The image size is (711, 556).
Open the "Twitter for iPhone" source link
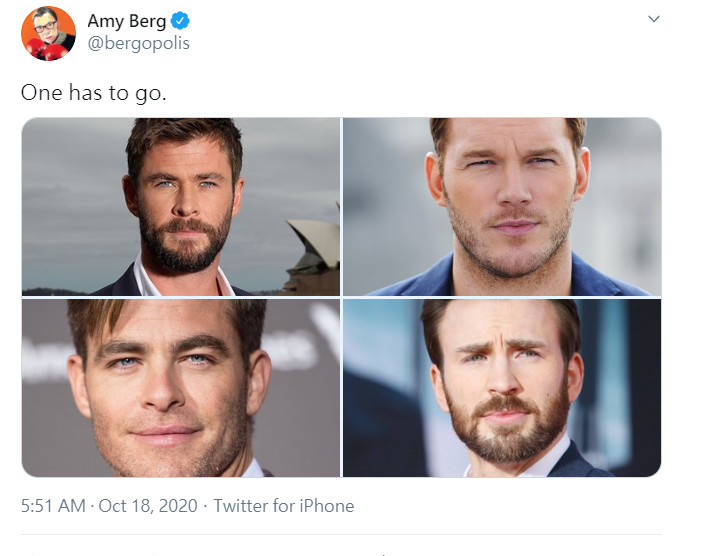[x=284, y=506]
